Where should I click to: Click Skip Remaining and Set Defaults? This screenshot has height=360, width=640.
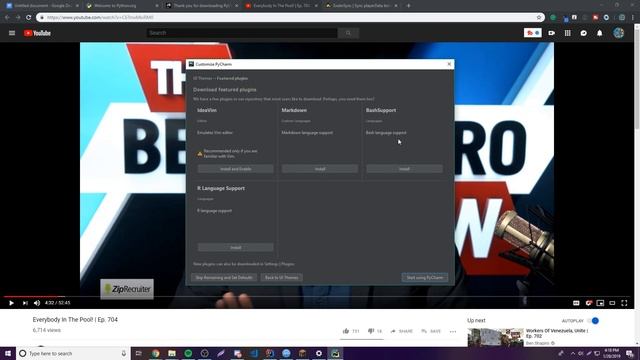click(224, 278)
